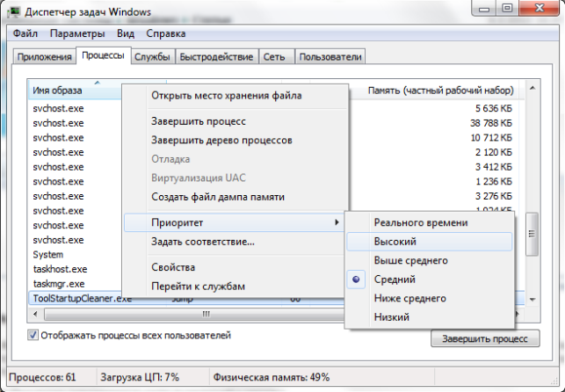Select the taskmgr.exe process
The image size is (565, 392).
(59, 284)
